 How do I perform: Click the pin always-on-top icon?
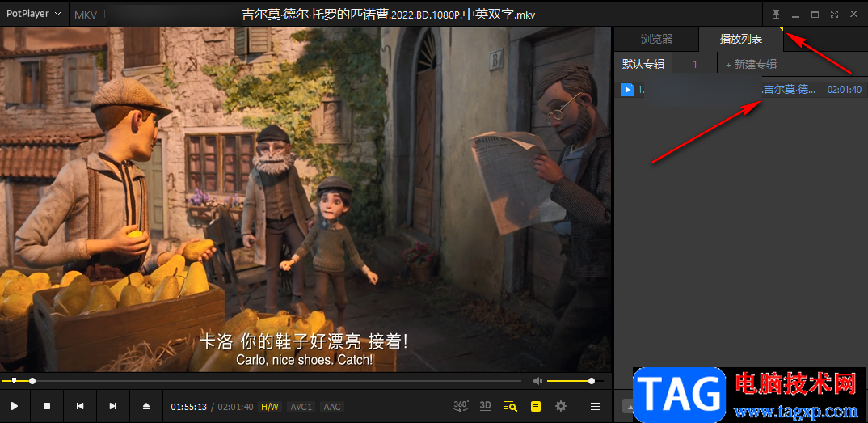(776, 15)
